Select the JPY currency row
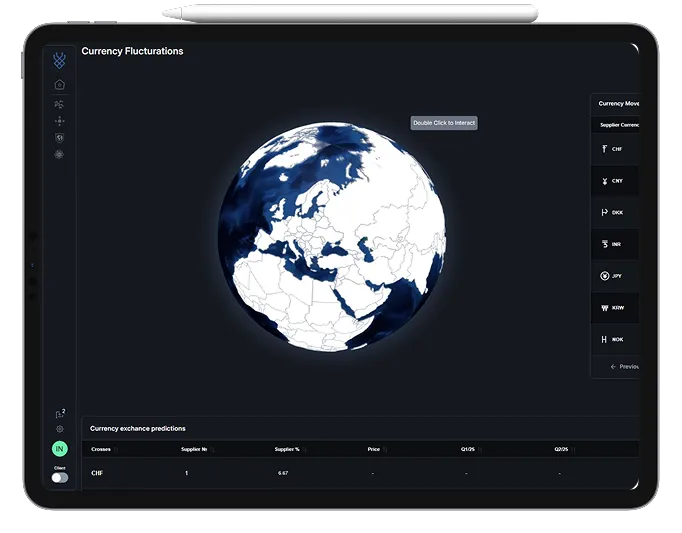 (615, 276)
